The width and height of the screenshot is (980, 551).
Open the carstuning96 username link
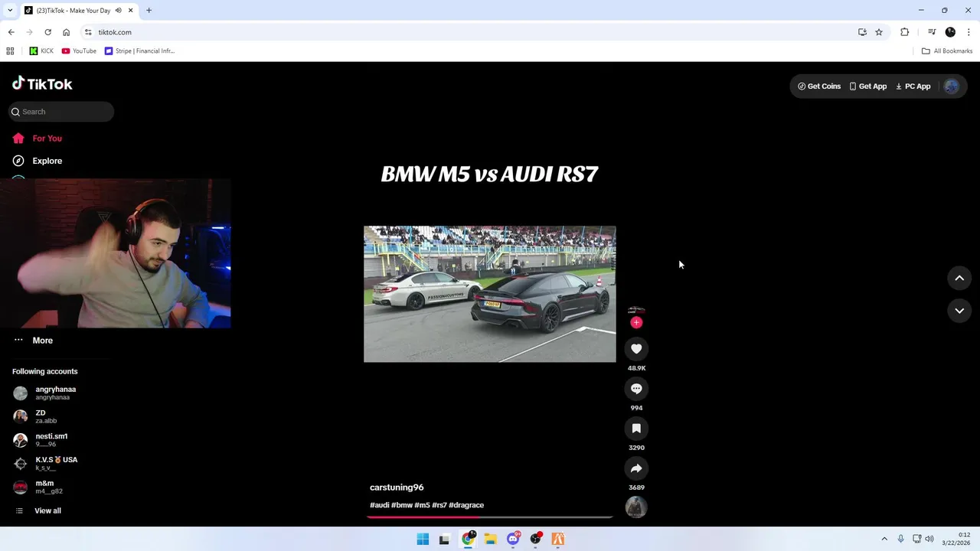click(x=397, y=487)
